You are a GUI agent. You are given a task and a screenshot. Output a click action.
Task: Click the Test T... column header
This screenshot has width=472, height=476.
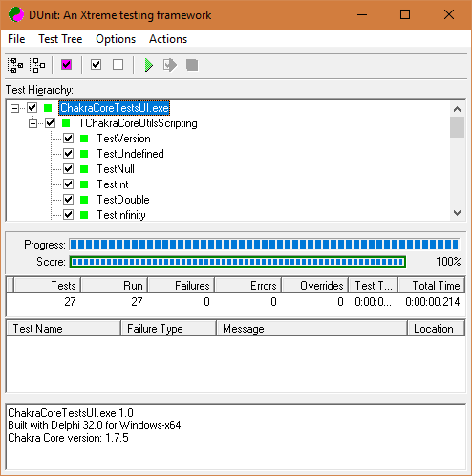[374, 285]
